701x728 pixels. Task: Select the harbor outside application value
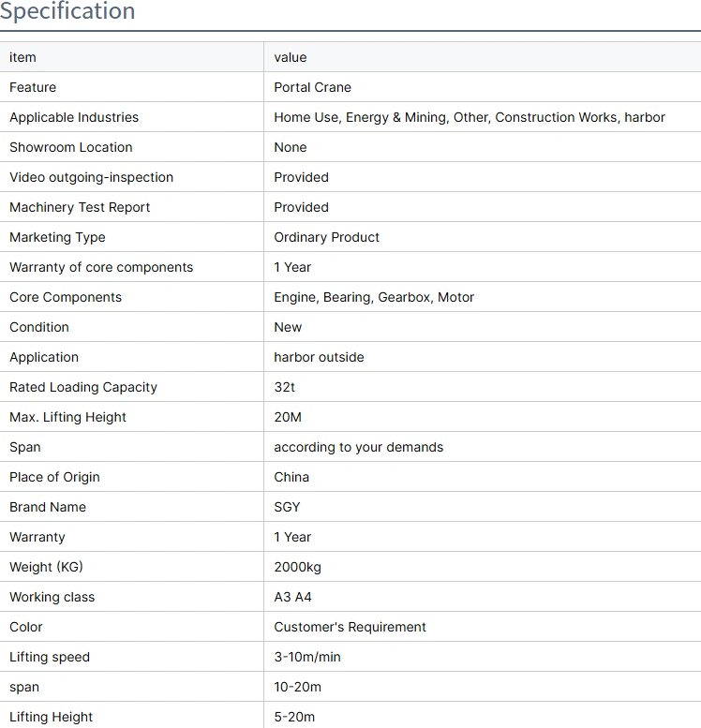(x=319, y=357)
